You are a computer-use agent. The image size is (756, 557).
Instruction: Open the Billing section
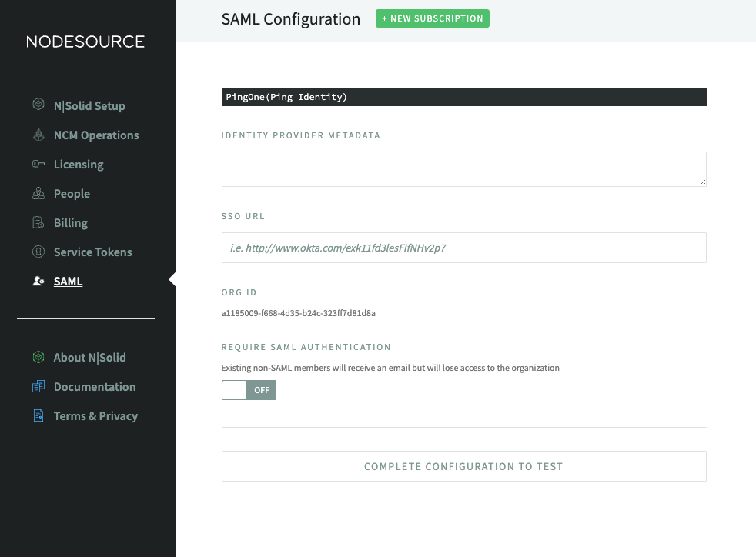(70, 222)
